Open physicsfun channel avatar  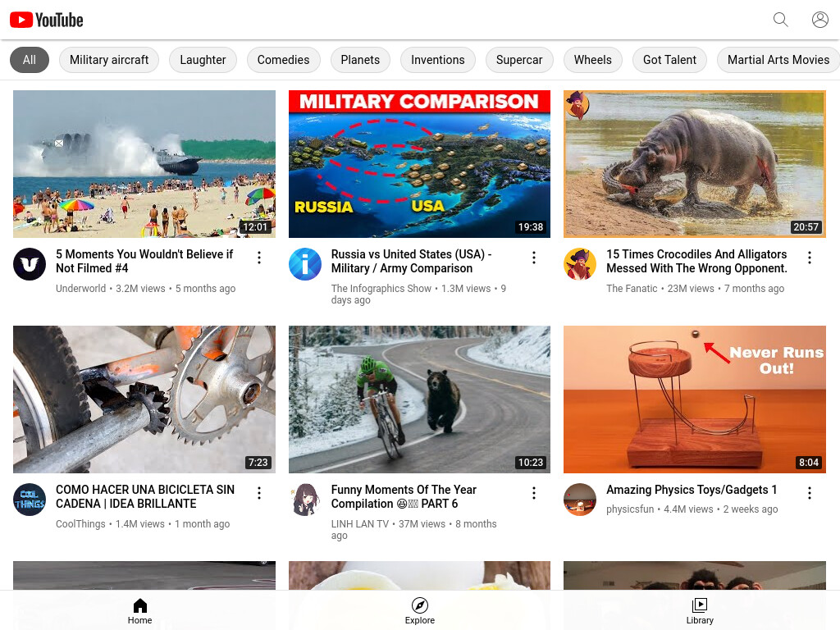[x=580, y=500]
